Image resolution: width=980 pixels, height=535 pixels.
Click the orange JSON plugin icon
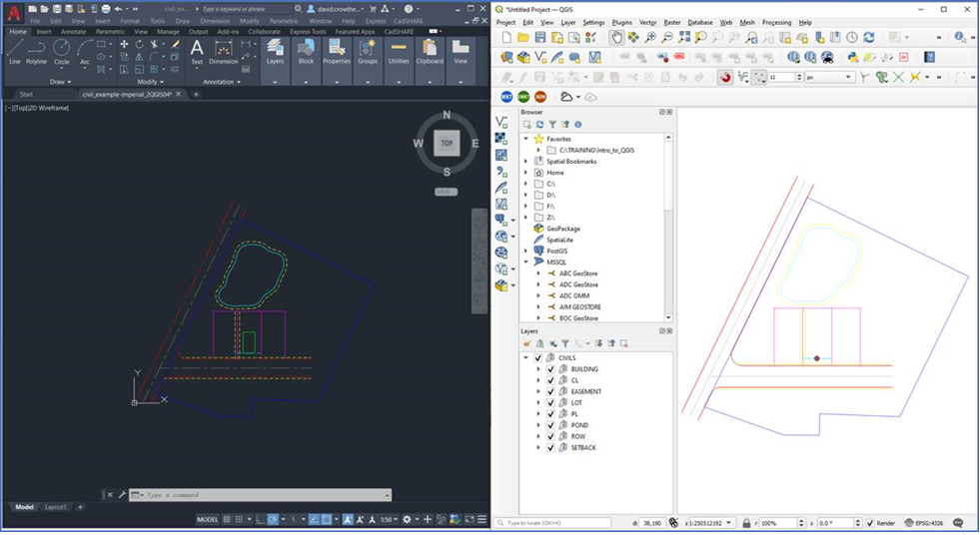pyautogui.click(x=540, y=97)
